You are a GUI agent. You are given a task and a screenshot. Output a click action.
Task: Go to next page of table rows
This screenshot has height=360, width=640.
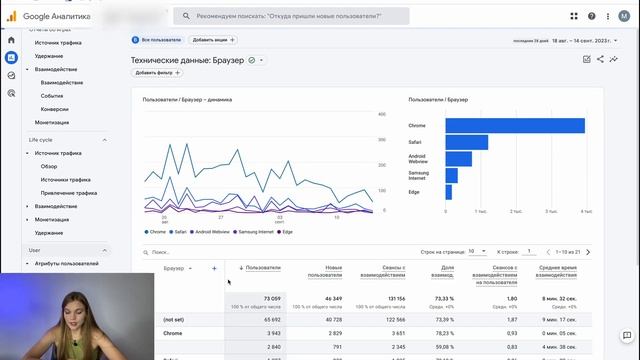[588, 252]
